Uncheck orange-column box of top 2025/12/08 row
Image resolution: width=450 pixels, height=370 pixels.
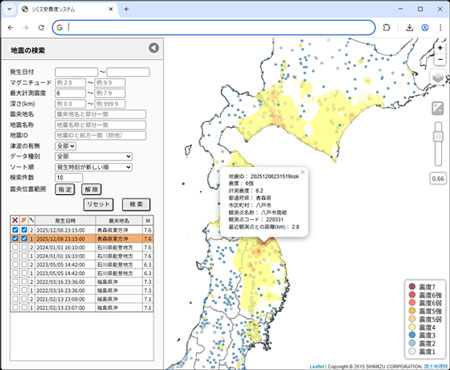[24, 230]
